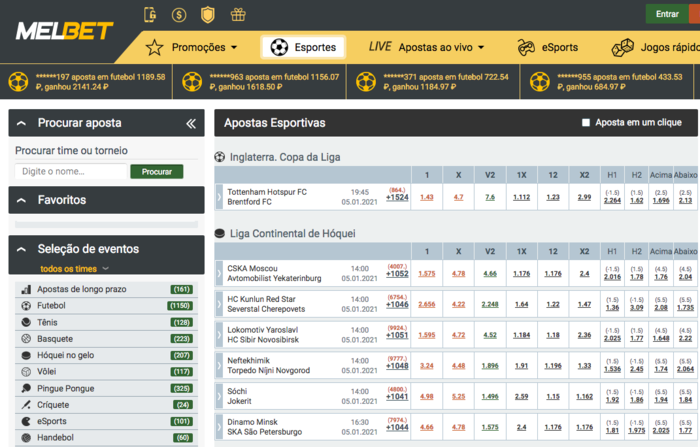Focus the team or tournament search field
Viewport: 700px width, 447px height.
pos(71,172)
